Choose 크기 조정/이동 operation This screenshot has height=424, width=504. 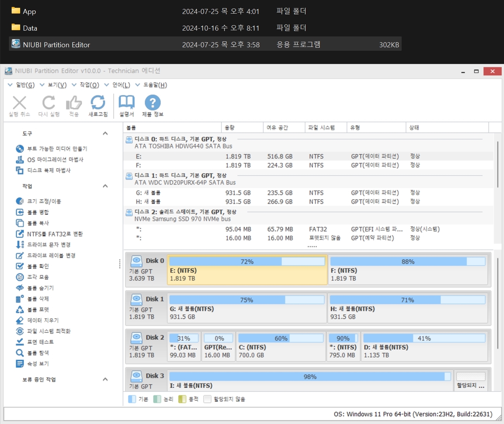(38, 201)
